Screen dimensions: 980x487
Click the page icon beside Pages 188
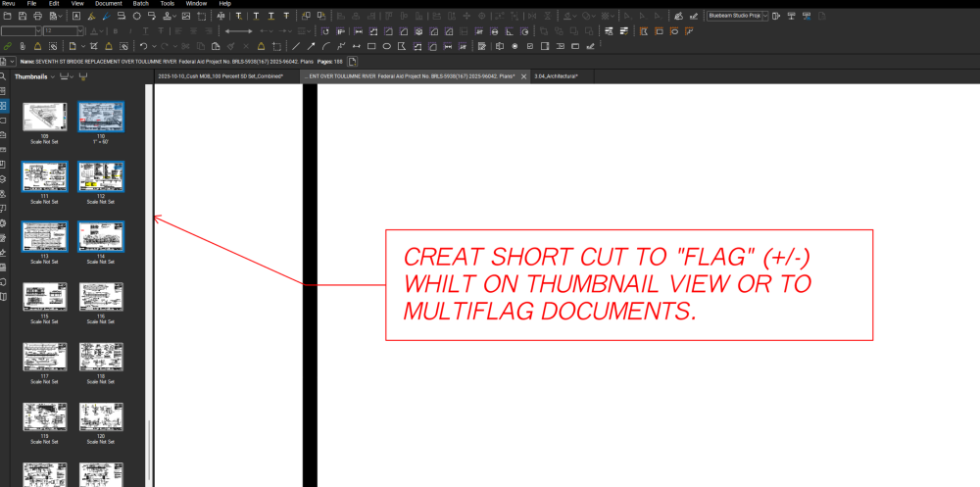pos(353,62)
